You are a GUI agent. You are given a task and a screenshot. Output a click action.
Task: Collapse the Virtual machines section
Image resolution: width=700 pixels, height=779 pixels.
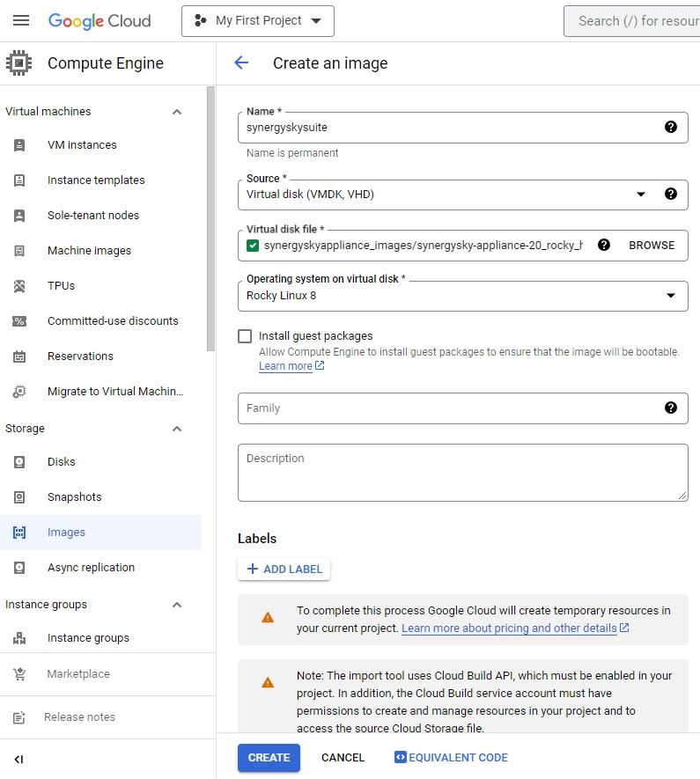pos(177,112)
